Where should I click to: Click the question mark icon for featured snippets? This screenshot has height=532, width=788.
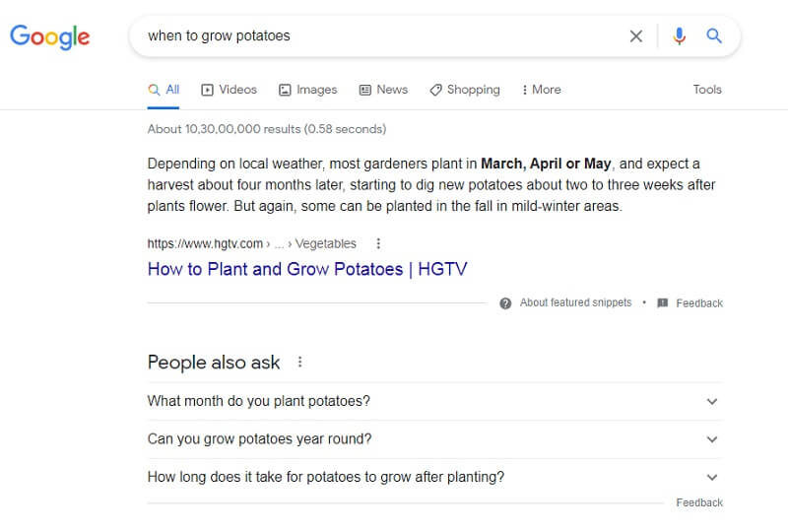[505, 303]
